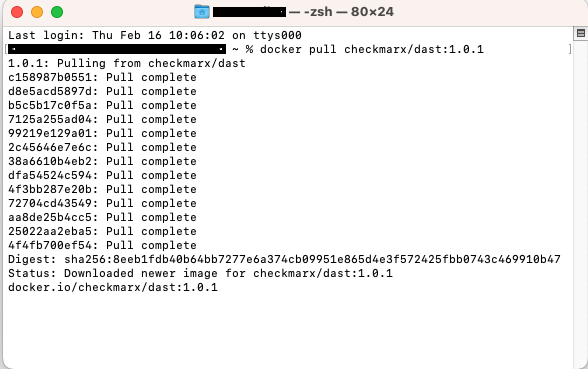Click the split pane icon beside scrollbar

coord(580,33)
